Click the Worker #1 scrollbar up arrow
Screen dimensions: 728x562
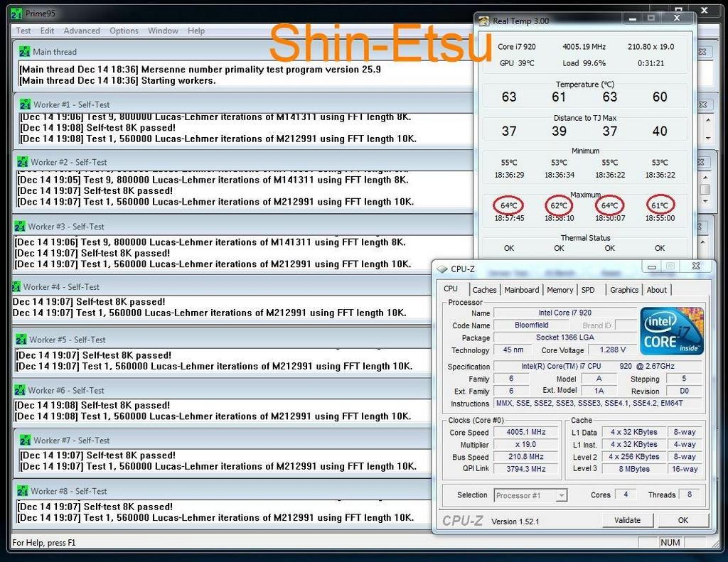[x=708, y=120]
